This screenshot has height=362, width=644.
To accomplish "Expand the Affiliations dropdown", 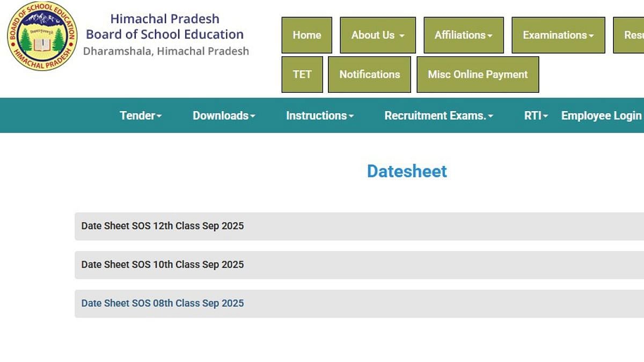I will coord(463,35).
